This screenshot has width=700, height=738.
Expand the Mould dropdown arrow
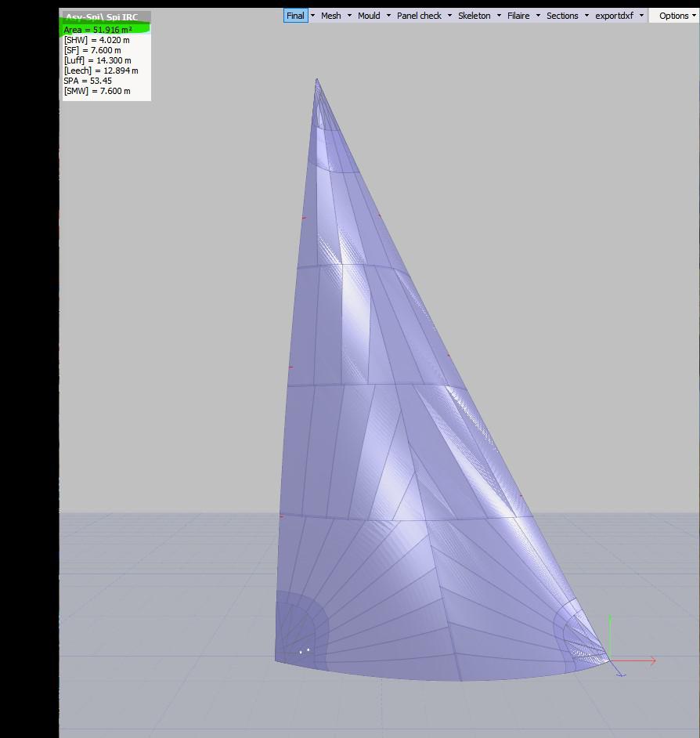[388, 16]
